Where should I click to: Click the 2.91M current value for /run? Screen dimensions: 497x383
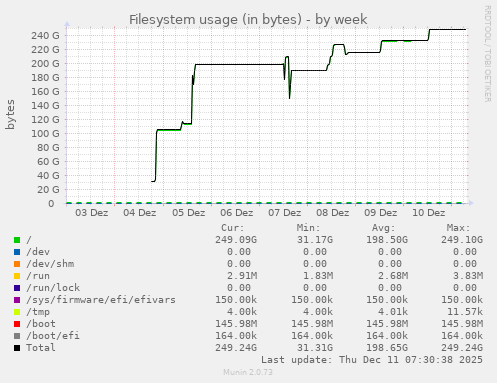[242, 276]
